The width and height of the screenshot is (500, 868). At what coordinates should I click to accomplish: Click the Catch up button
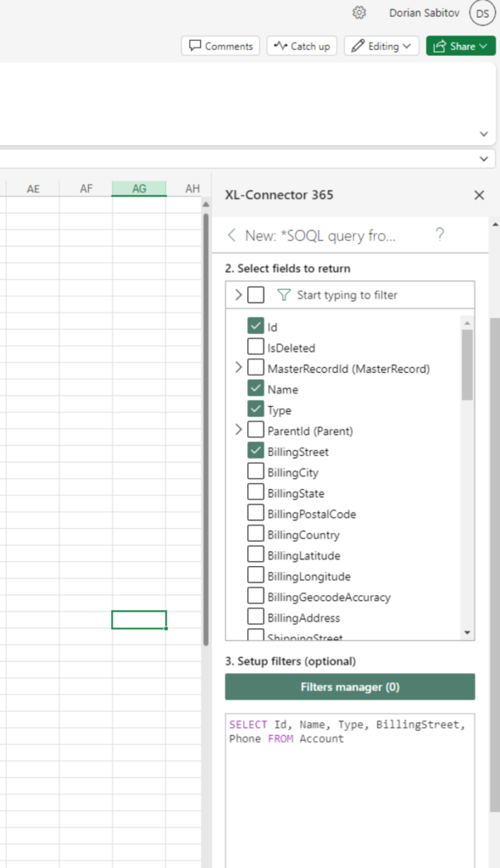pyautogui.click(x=302, y=46)
